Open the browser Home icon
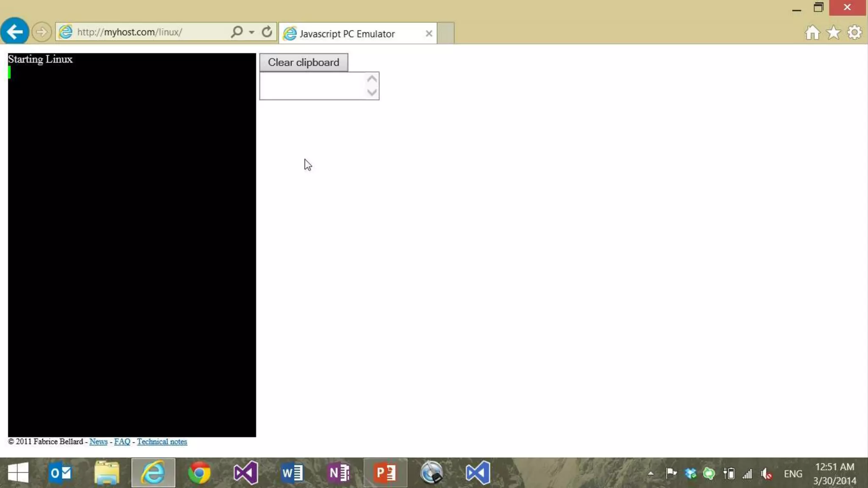 click(x=812, y=33)
